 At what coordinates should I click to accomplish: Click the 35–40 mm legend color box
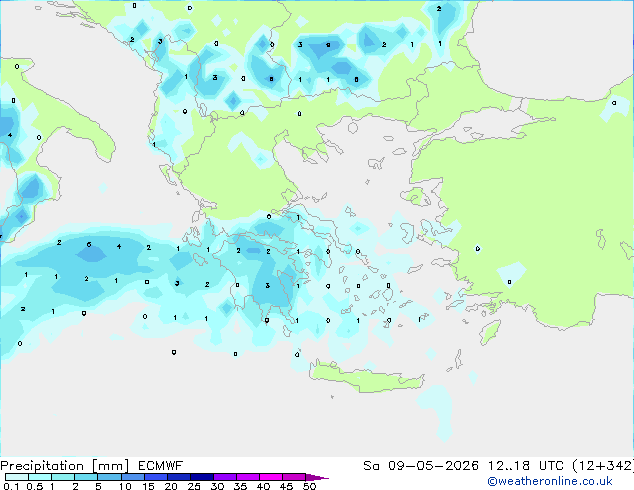click(247, 477)
